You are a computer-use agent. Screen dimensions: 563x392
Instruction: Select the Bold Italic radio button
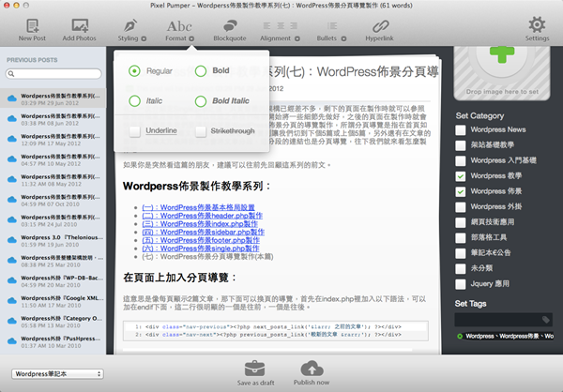tap(201, 101)
